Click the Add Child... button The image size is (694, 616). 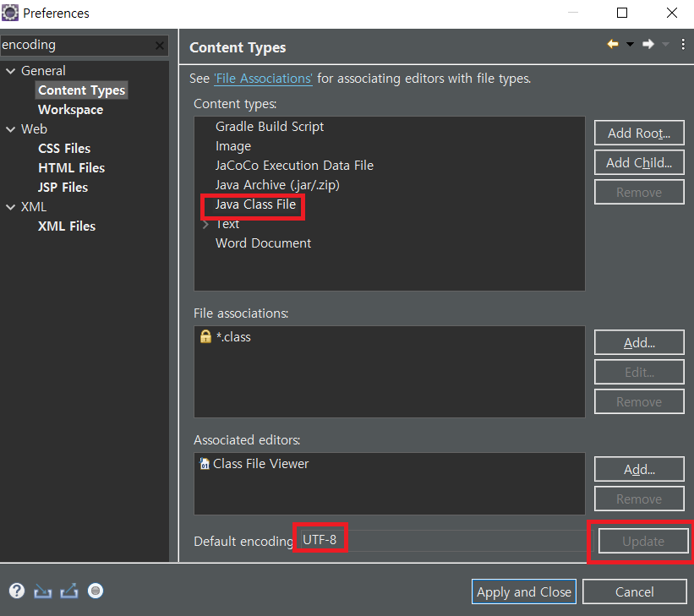639,162
